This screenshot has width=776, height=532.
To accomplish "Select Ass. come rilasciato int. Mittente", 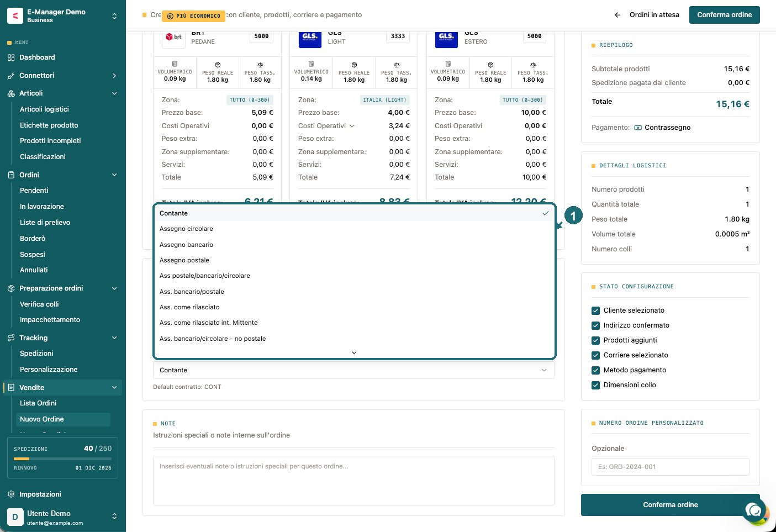I will pyautogui.click(x=354, y=323).
